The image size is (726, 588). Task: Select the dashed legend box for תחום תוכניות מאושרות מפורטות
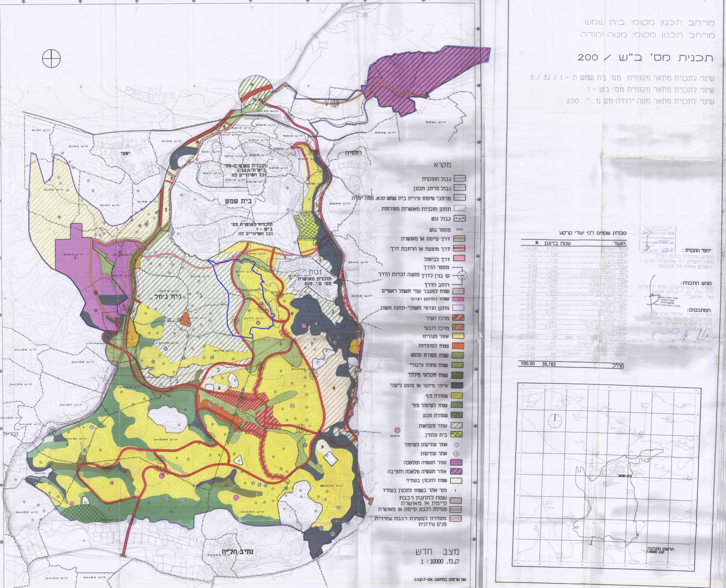[460, 209]
